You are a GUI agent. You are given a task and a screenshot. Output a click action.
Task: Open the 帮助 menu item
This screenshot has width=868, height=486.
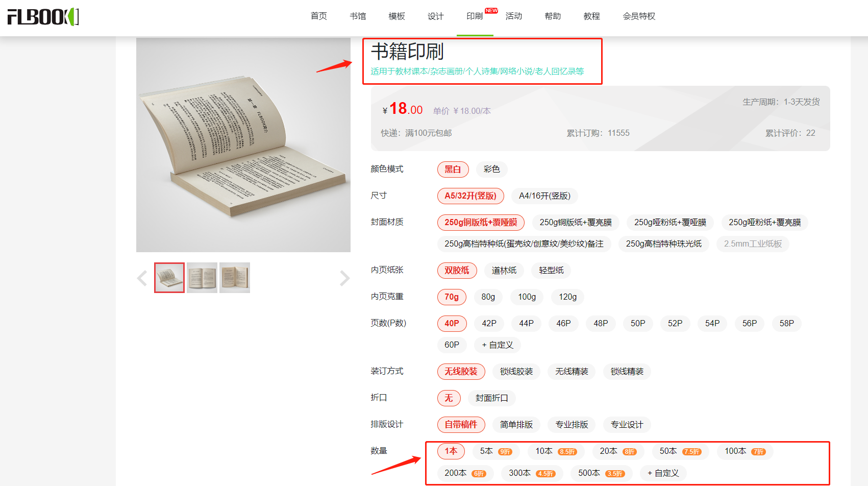[x=553, y=16]
